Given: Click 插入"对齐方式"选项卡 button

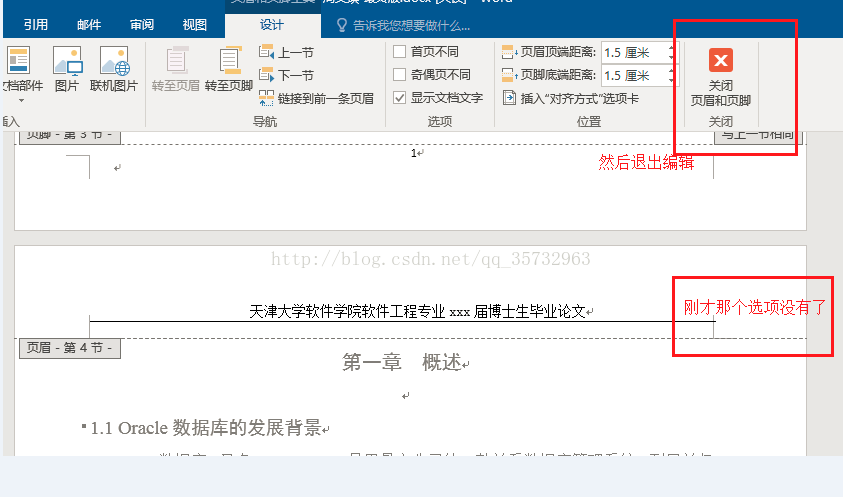Looking at the screenshot, I should (x=571, y=98).
